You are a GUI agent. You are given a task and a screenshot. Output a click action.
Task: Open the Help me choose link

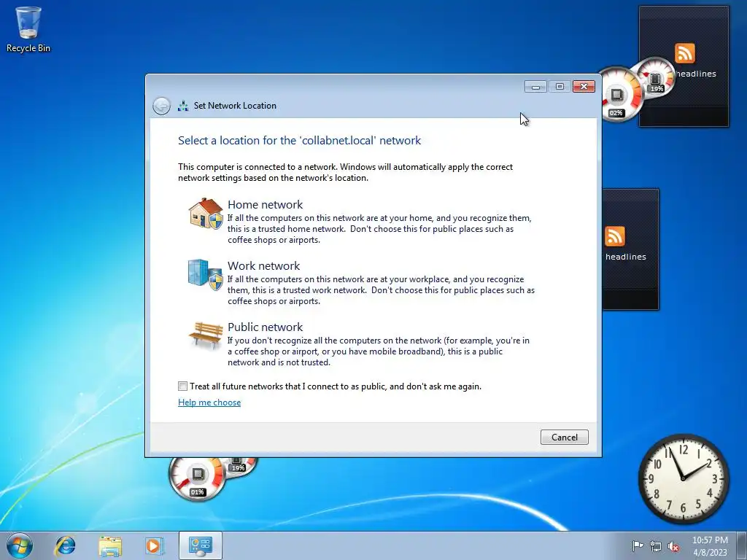pos(209,402)
